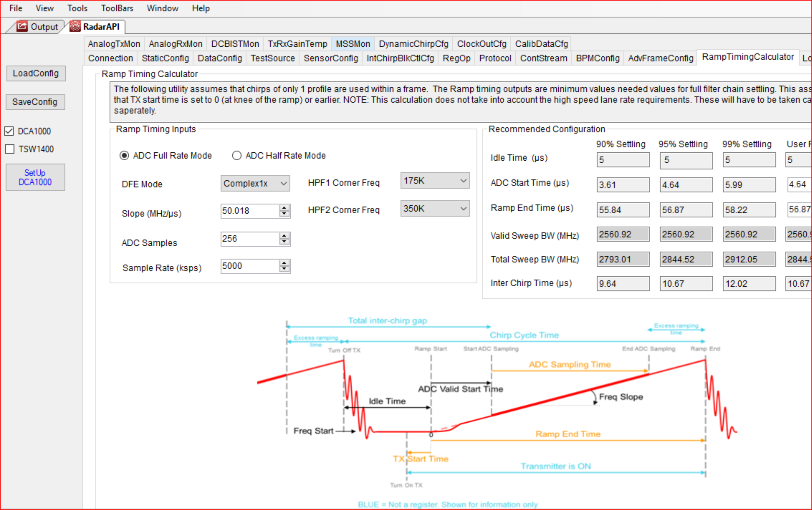Click the 95% Settling Valid Sweep BW value
The image size is (812, 510).
point(686,234)
